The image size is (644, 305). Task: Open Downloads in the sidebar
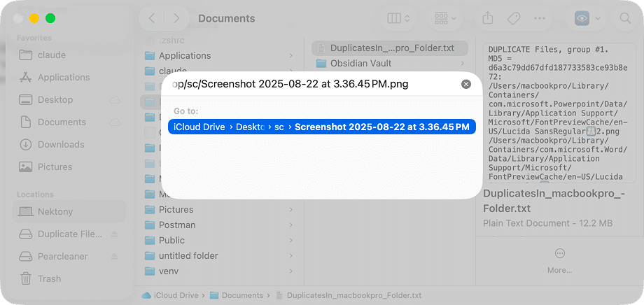(x=61, y=145)
